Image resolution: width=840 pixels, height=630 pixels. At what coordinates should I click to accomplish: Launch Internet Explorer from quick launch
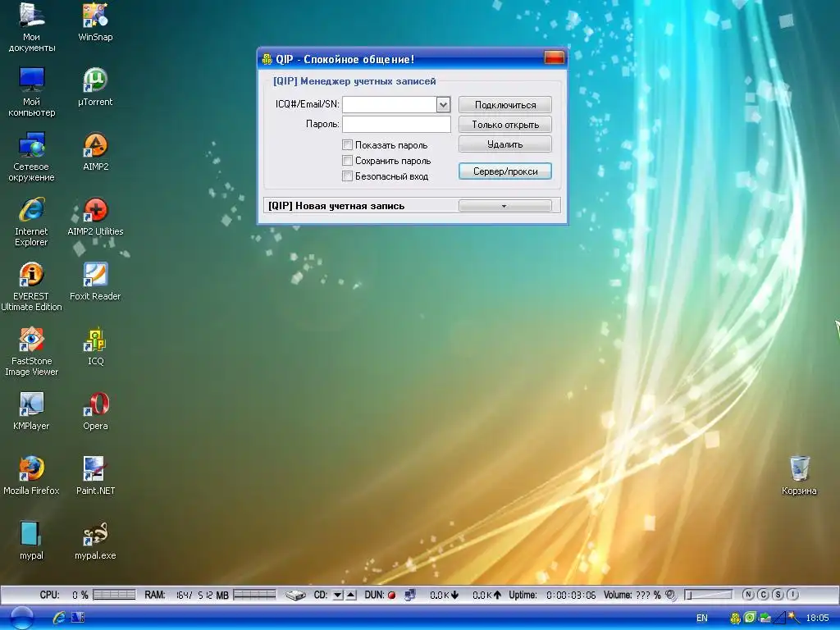(x=58, y=618)
